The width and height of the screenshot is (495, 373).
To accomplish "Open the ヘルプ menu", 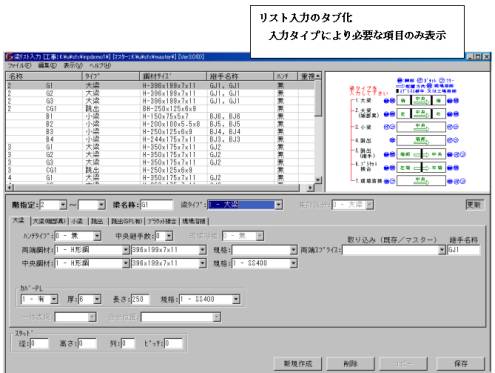I will (100, 66).
